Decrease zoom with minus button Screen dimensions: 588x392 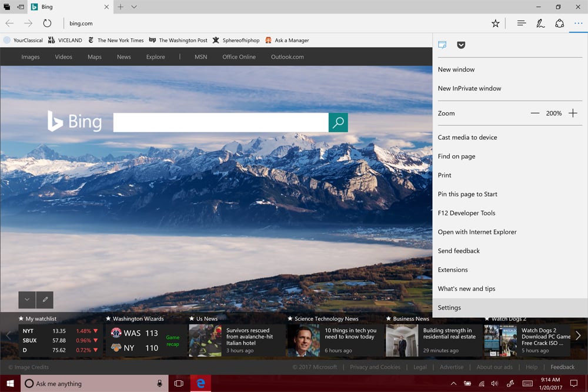534,113
